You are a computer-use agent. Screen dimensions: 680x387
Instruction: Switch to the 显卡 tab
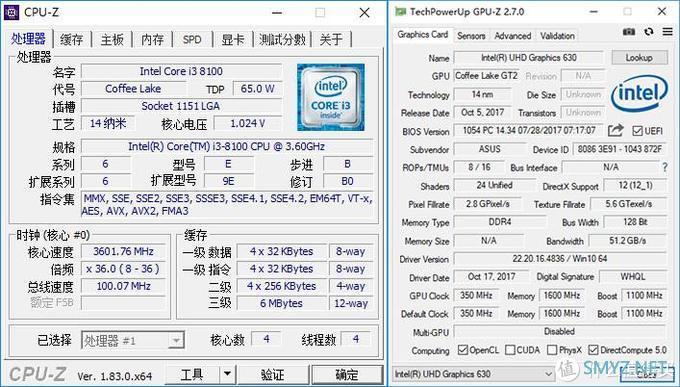(232, 39)
